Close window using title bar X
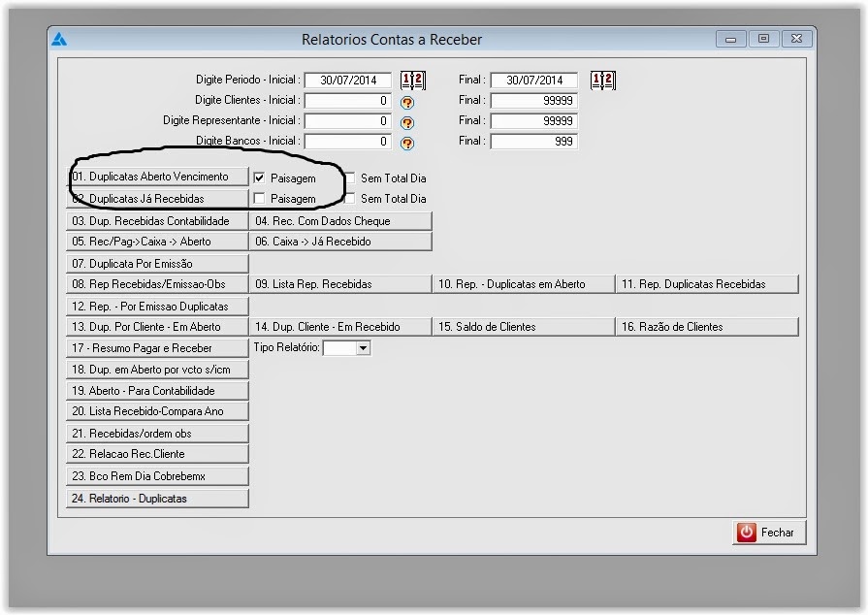Screen dimensions: 868x615 796,39
